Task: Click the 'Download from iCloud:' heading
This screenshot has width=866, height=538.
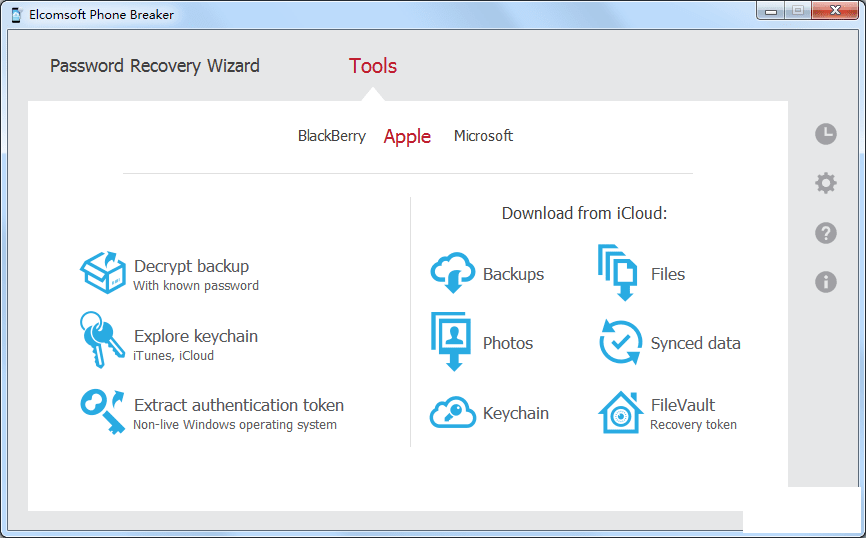Action: tap(584, 213)
